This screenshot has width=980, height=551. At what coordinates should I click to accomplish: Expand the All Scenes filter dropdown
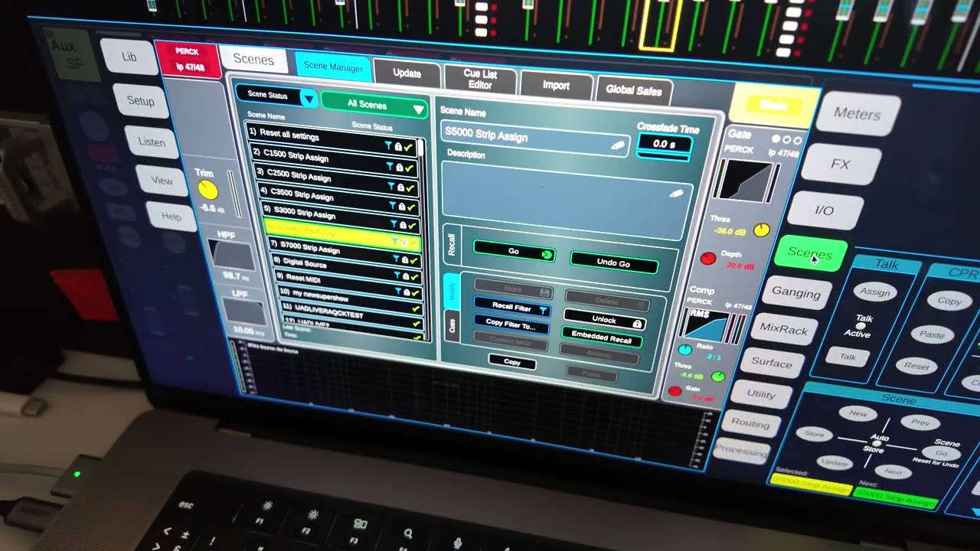pos(374,105)
